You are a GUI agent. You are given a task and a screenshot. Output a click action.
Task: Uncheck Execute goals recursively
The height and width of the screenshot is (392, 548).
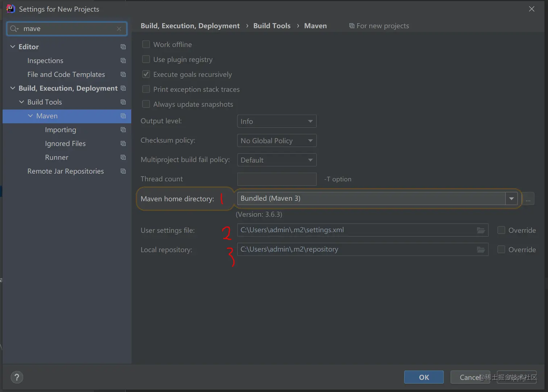tap(146, 74)
